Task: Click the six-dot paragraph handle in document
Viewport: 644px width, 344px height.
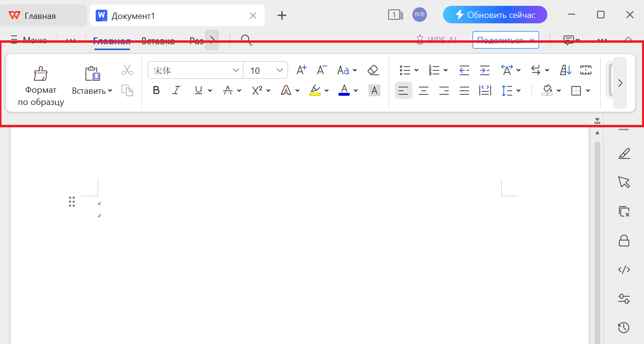Action: click(x=72, y=202)
